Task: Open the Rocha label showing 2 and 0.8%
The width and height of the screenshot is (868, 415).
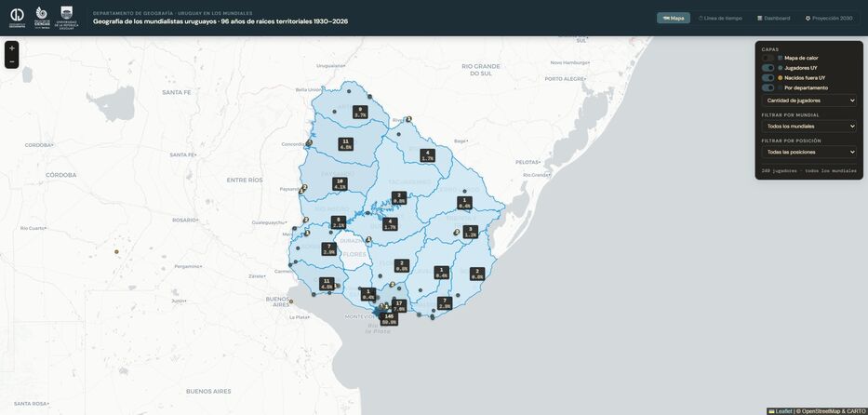Action: point(477,274)
